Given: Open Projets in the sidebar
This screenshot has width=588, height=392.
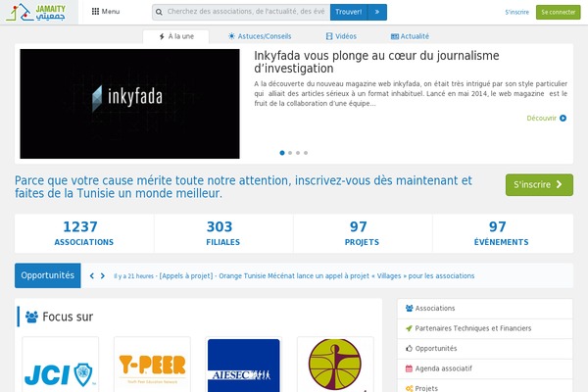Looking at the screenshot, I should coord(485,386).
